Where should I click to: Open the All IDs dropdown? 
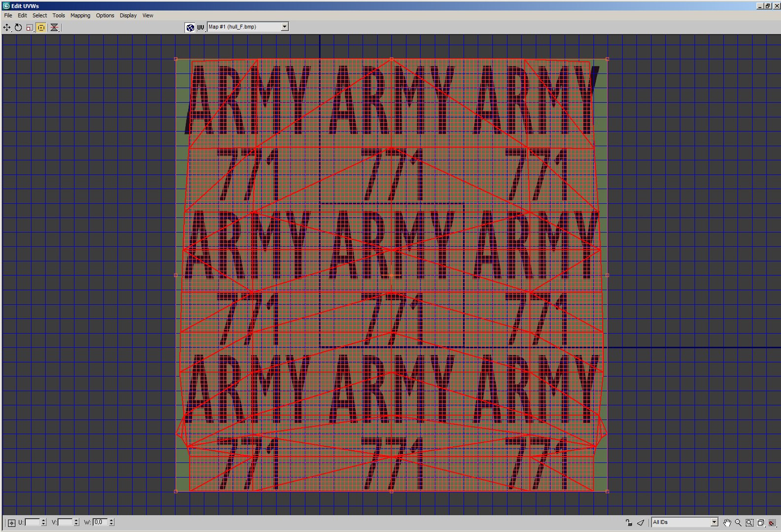tap(685, 522)
